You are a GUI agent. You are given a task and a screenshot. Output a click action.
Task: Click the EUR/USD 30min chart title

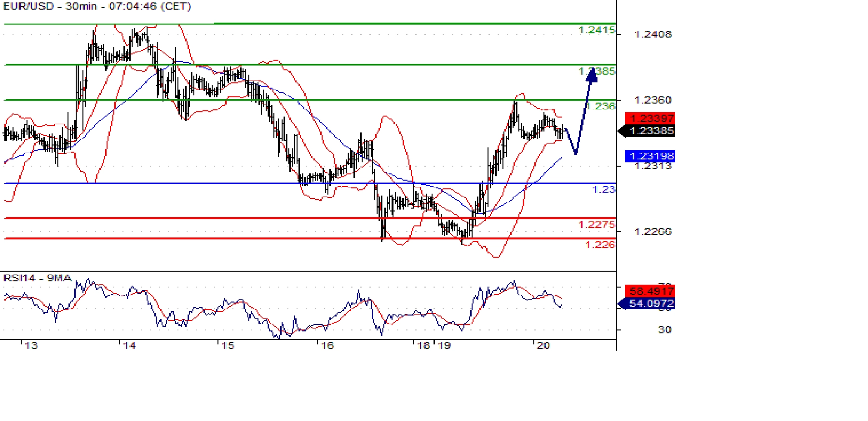(97, 6)
